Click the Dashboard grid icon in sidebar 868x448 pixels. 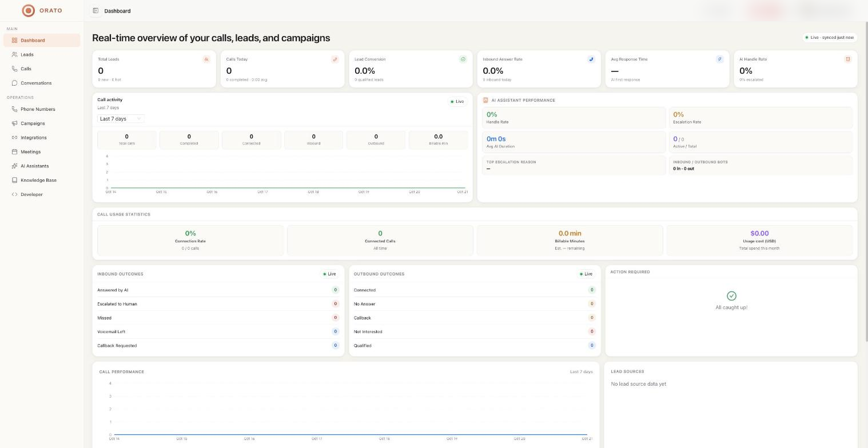14,40
